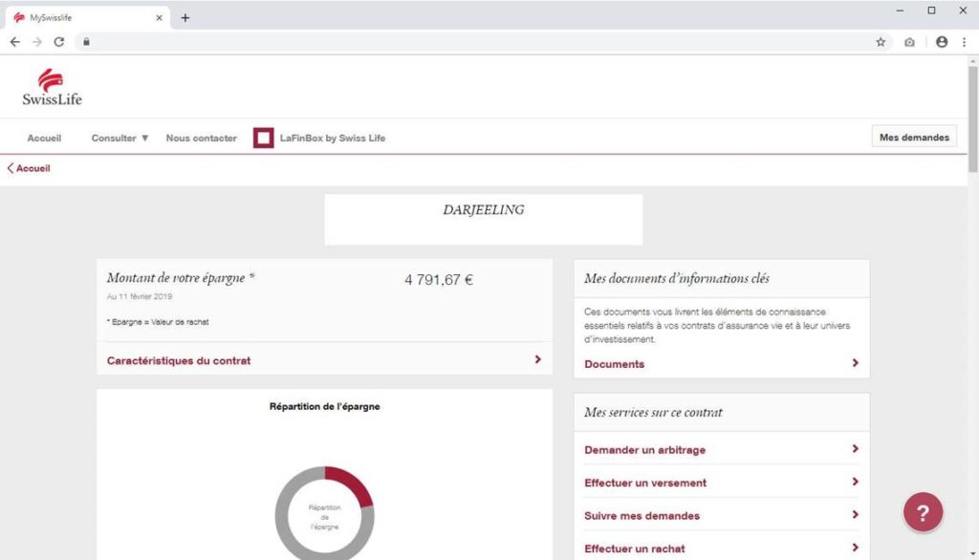The height and width of the screenshot is (560, 979).
Task: Click Montant de votre épargne heading
Action: 181,278
